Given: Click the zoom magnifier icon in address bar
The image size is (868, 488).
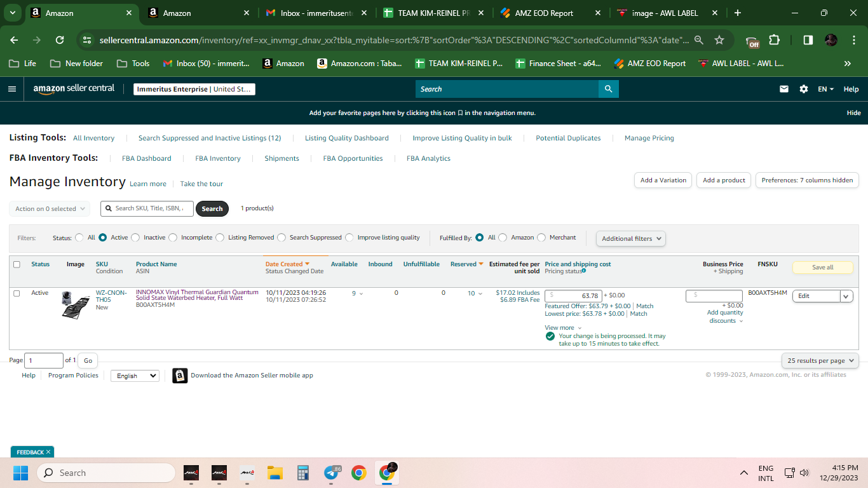Looking at the screenshot, I should (698, 40).
